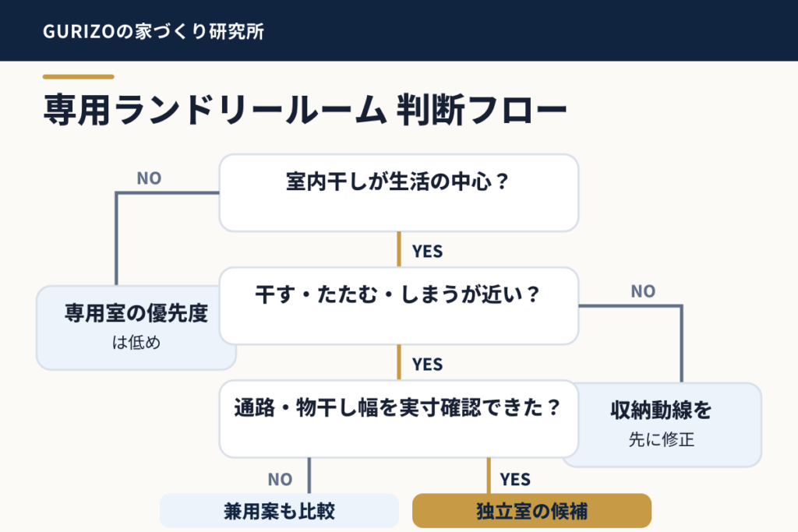Click the first YES label under top question
Viewport: 798px width, 532px height.
pyautogui.click(x=428, y=252)
